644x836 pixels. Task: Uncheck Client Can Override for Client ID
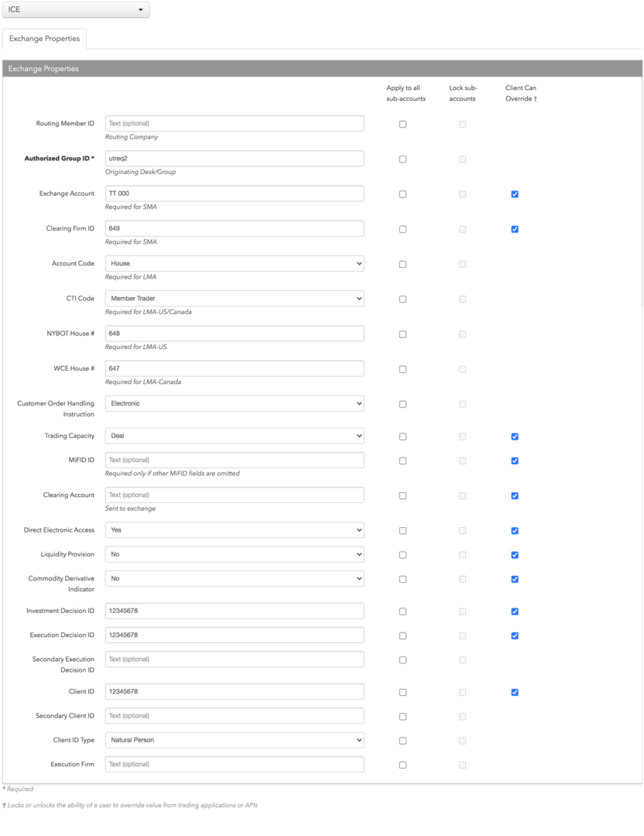515,693
